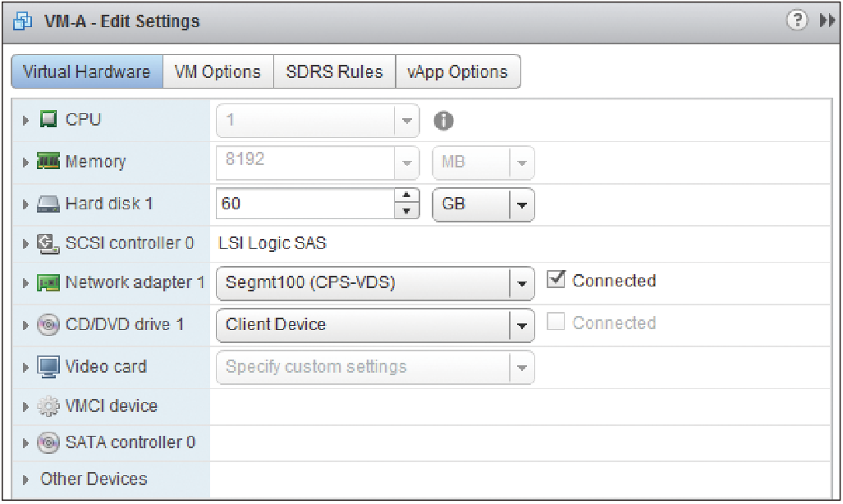
Task: Expand the Other Devices section
Action: (x=25, y=480)
